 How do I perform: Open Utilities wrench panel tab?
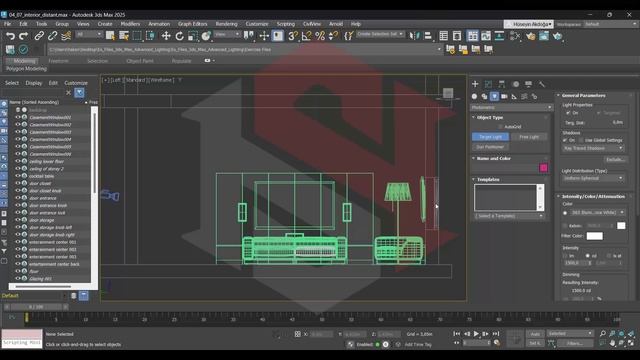pyautogui.click(x=542, y=84)
